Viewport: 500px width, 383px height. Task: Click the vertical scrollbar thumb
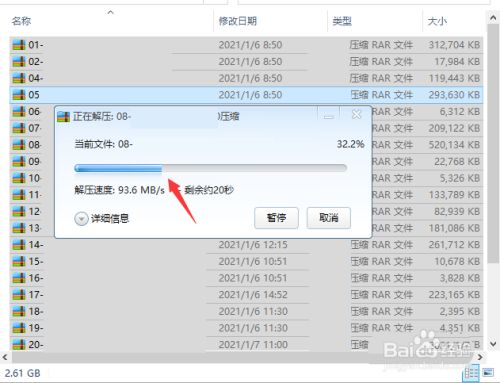click(x=493, y=143)
